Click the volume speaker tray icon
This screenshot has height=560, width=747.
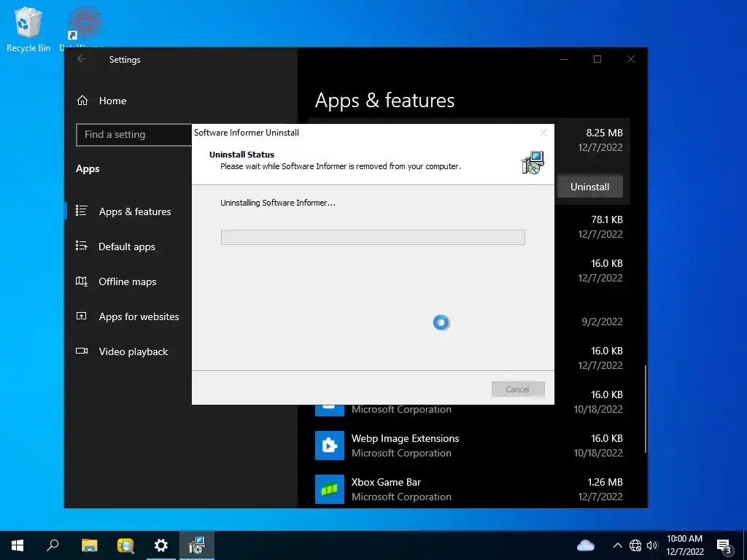652,545
